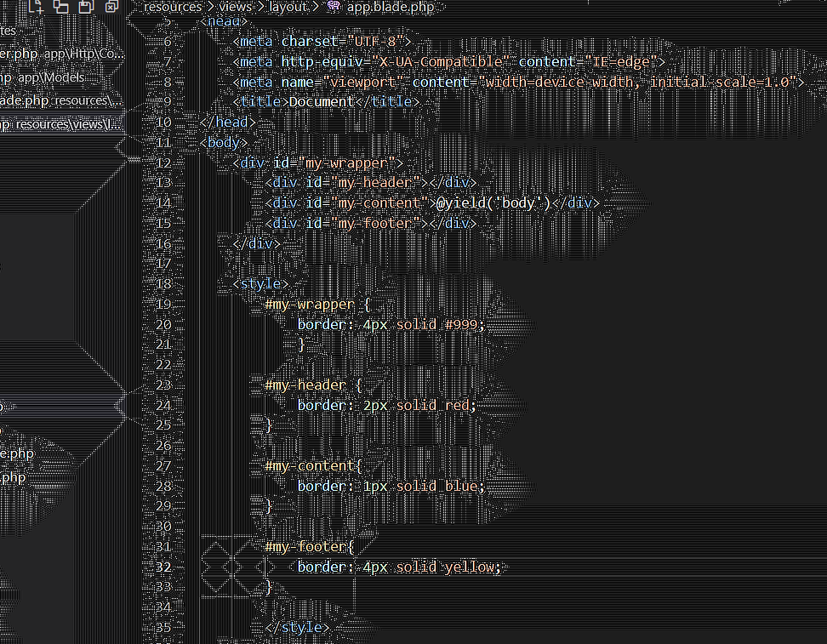This screenshot has width=827, height=644.
Task: Click line number 12 in the gutter
Action: pyautogui.click(x=163, y=163)
